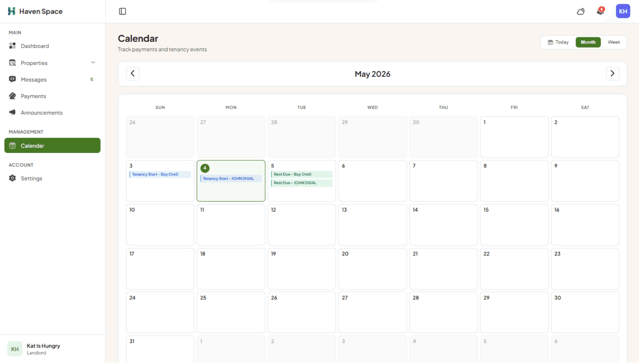Expand the Properties submenu chevron
Screen dimensions: 639x364
pyautogui.click(x=93, y=62)
